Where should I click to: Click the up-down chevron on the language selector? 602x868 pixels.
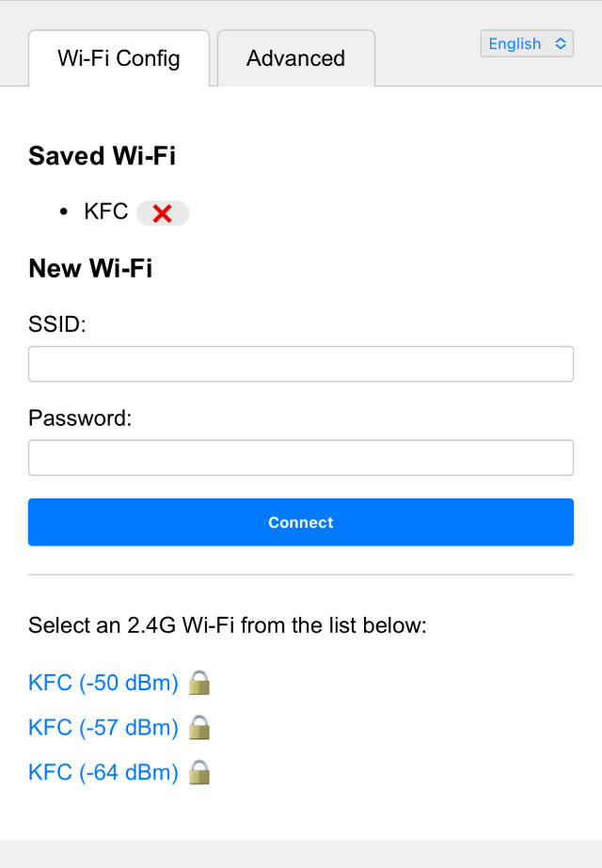pos(560,43)
